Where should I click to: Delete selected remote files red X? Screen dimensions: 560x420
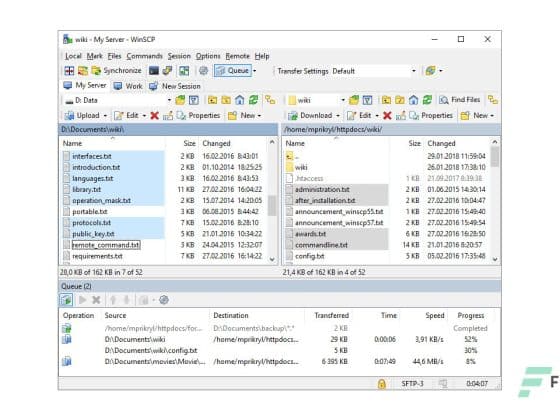387,116
